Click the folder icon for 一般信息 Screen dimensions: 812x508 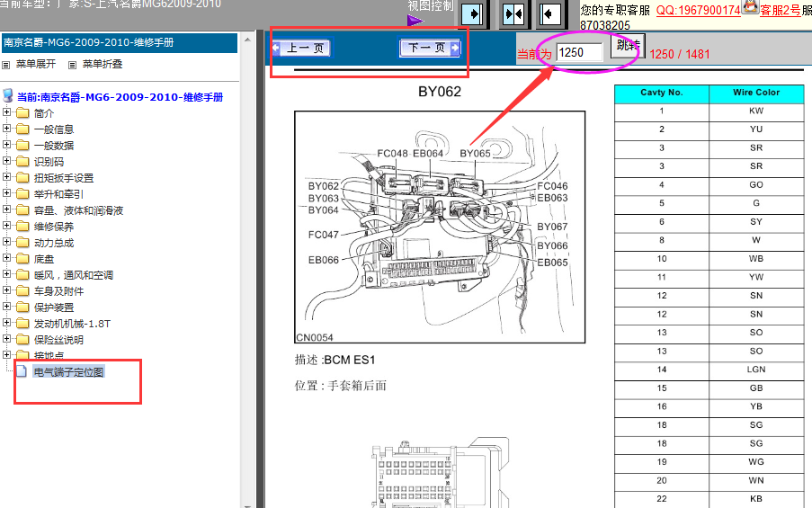[x=22, y=129]
